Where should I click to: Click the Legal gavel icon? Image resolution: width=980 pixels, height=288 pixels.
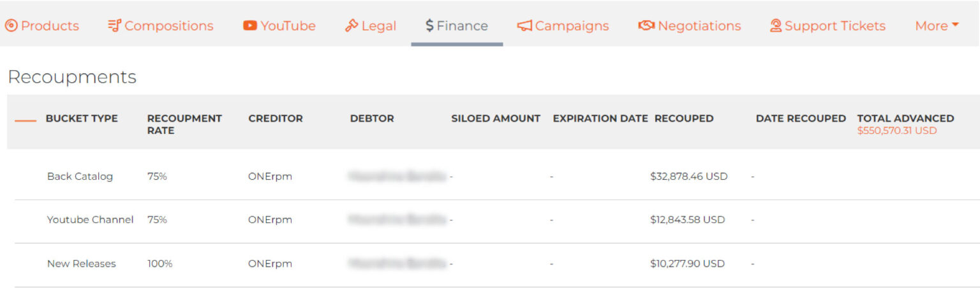coord(352,26)
